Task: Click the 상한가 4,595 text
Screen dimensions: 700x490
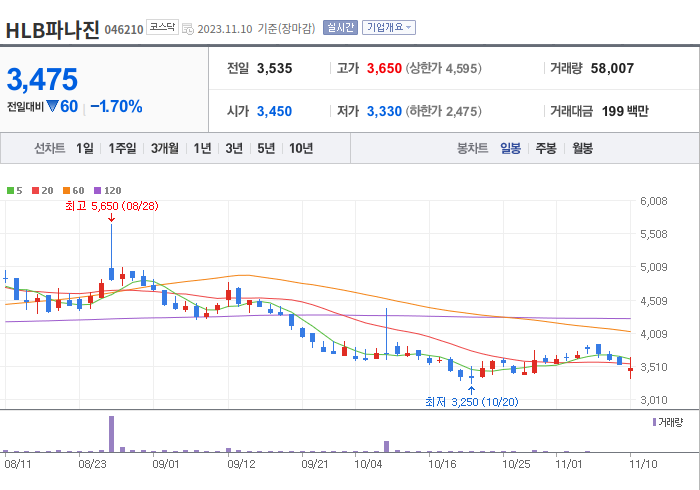Action: click(x=444, y=68)
